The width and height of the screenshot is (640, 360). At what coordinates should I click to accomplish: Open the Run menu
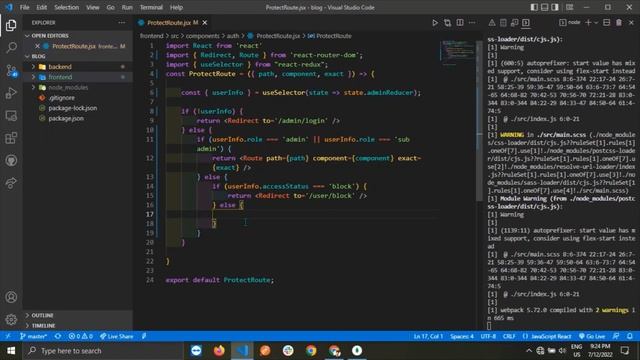127,7
